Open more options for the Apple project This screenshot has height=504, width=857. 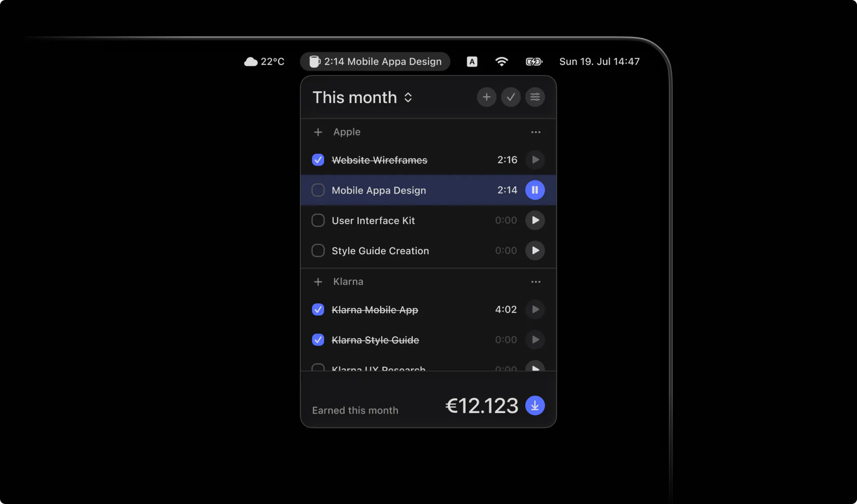536,132
